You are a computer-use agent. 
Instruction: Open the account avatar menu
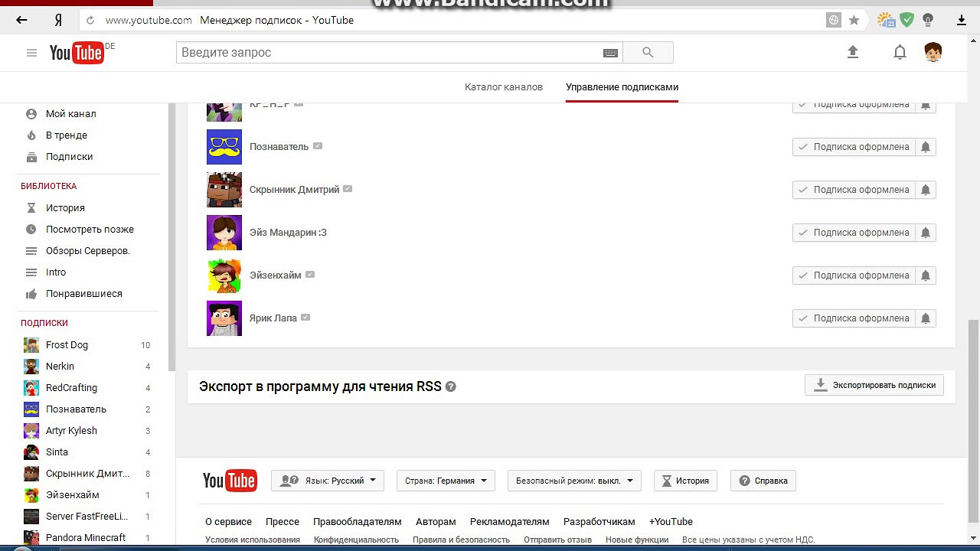coord(933,52)
